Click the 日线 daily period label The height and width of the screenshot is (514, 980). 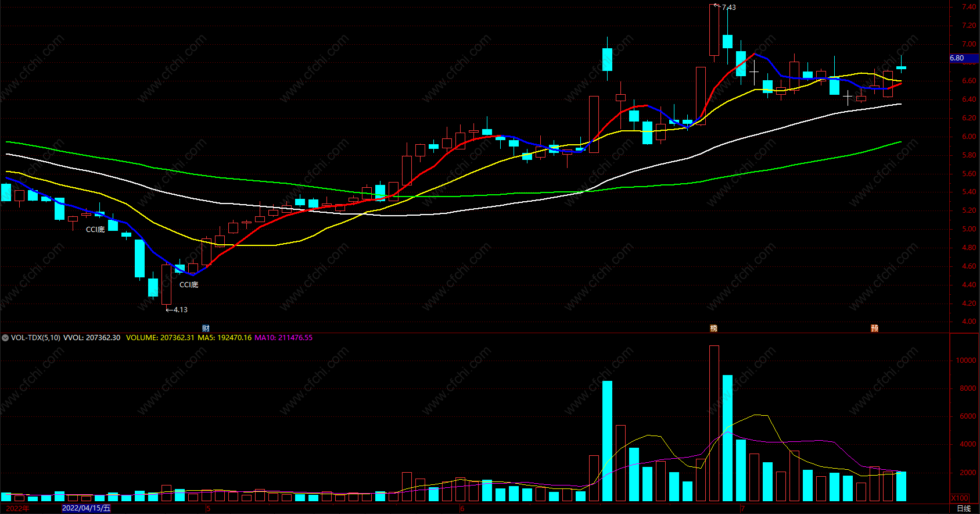click(964, 508)
